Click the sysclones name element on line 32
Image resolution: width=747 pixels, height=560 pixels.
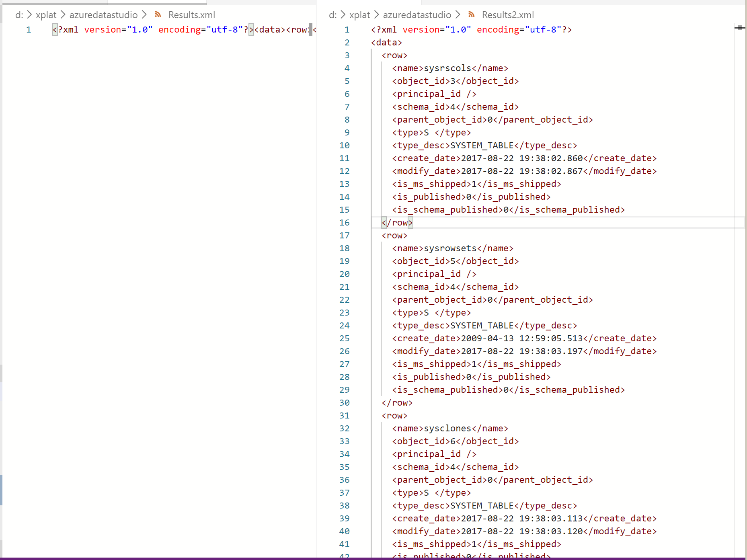point(447,428)
